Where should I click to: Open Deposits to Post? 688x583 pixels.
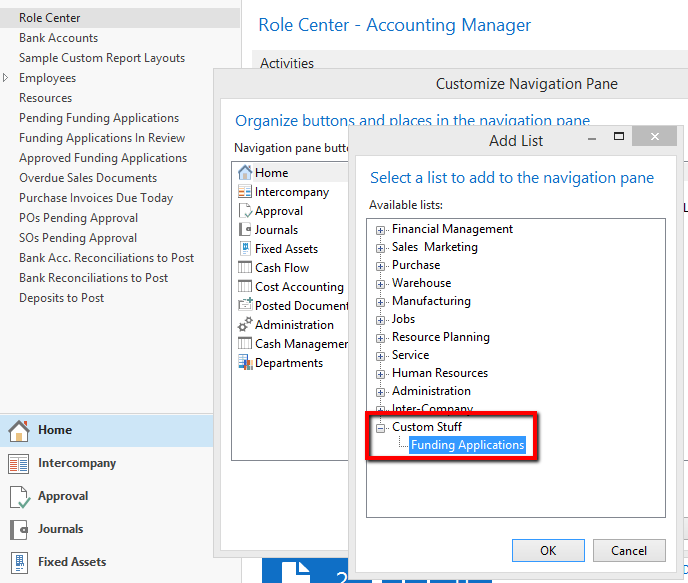point(61,298)
